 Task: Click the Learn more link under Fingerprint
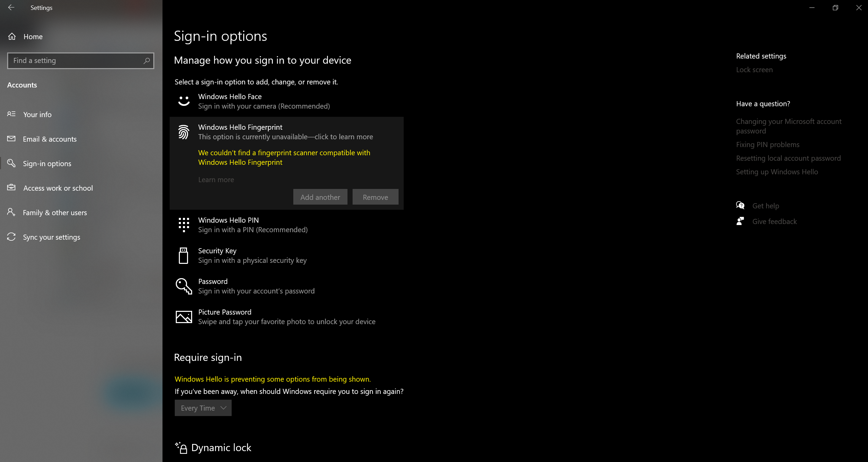(x=216, y=179)
